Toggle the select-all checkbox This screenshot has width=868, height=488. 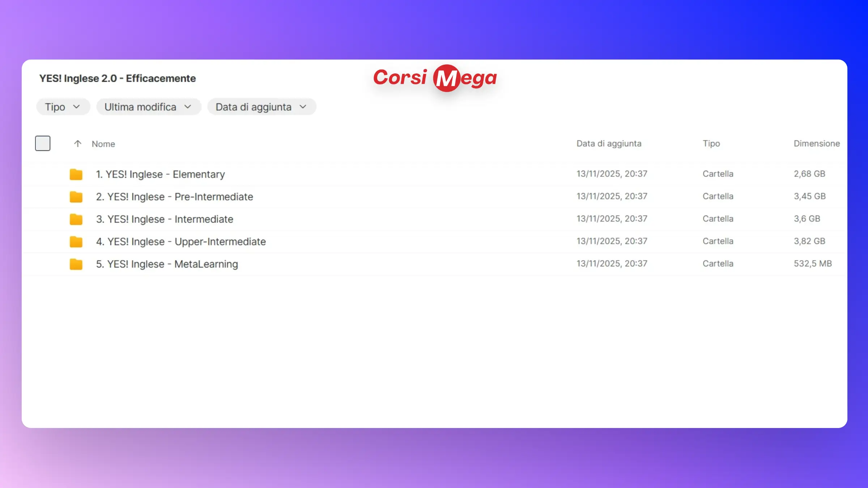coord(43,143)
